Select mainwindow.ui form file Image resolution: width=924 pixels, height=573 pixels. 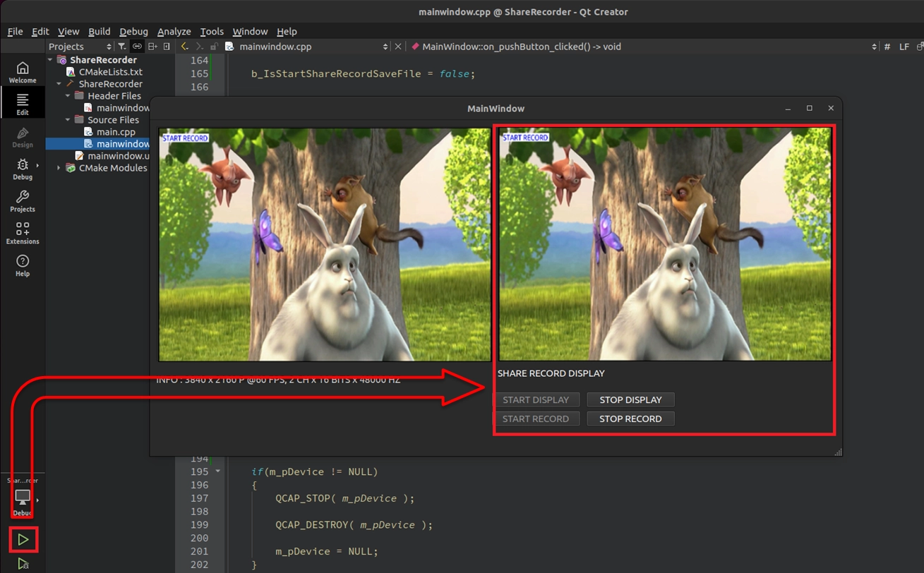coord(113,156)
